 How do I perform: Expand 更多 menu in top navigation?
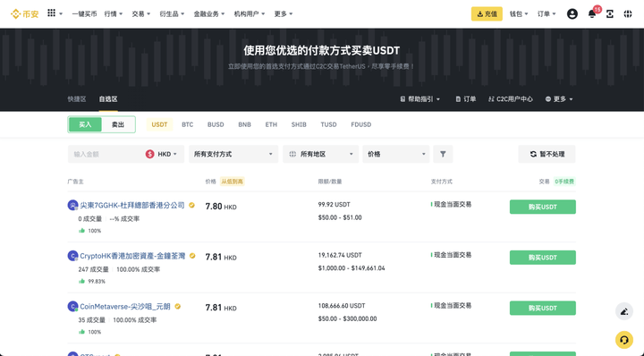coord(284,14)
